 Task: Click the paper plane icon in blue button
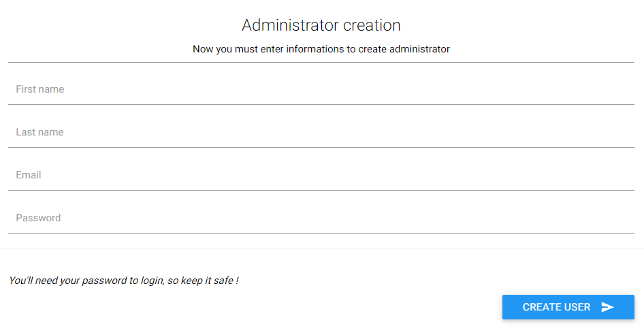pyautogui.click(x=607, y=307)
